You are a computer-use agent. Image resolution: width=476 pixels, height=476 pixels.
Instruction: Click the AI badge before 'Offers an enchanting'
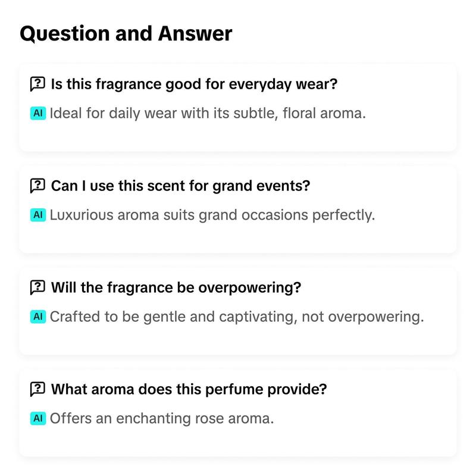pyautogui.click(x=38, y=418)
